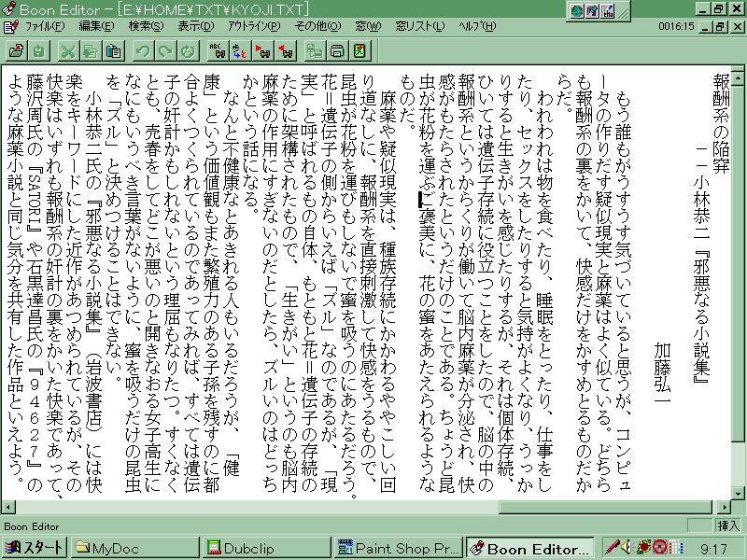Screen dimensions: 747x560
Task: Click the Open file folder icon
Action: [x=17, y=50]
